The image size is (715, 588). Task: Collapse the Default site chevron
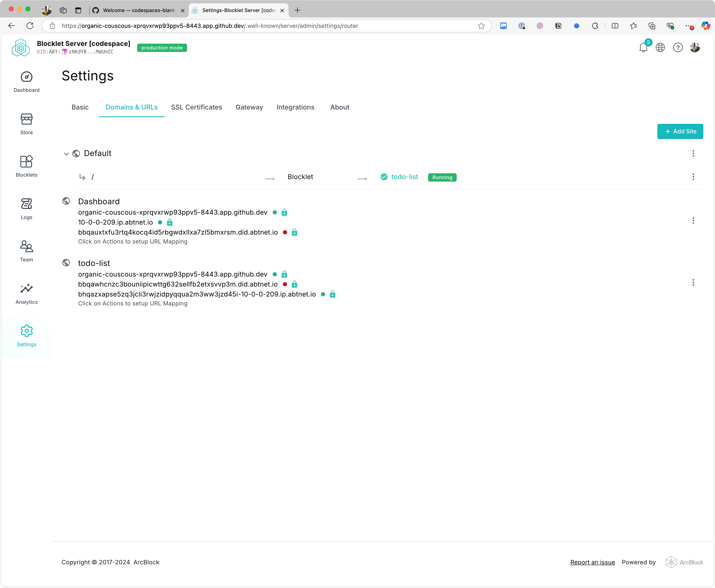coord(67,154)
